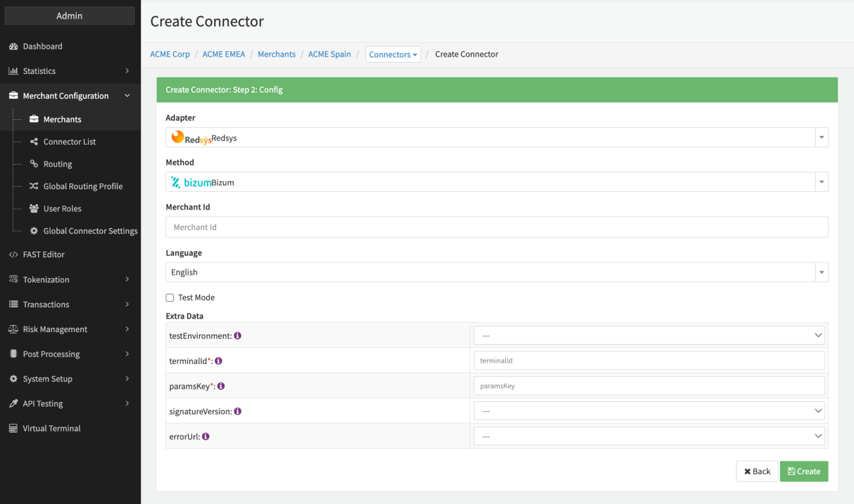
Task: Click the Merchant Id input field
Action: (496, 227)
